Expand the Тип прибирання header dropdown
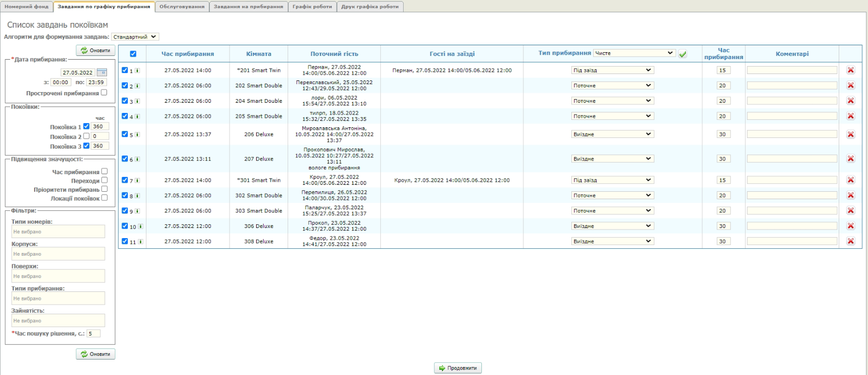Viewport: 868px width, 375px height. pos(634,53)
